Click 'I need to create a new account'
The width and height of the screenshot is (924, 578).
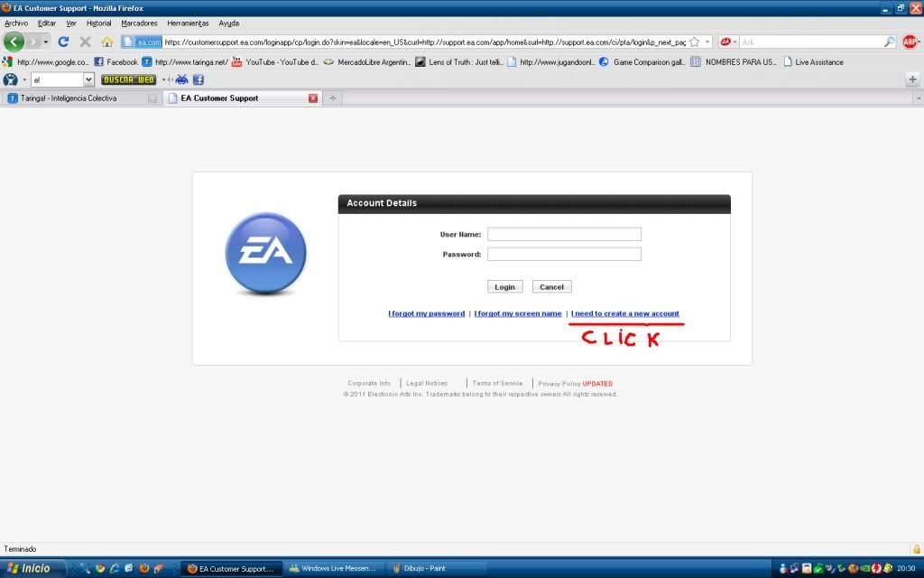(x=625, y=313)
